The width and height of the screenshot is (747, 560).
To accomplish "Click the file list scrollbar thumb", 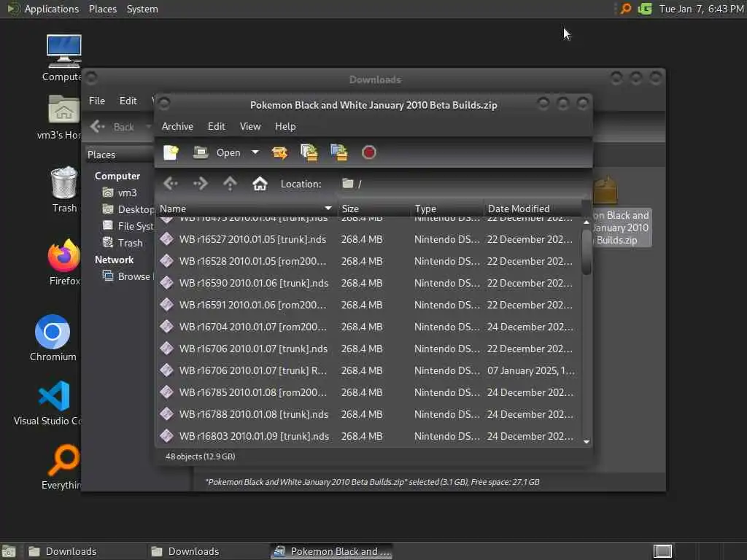I will click(x=587, y=252).
